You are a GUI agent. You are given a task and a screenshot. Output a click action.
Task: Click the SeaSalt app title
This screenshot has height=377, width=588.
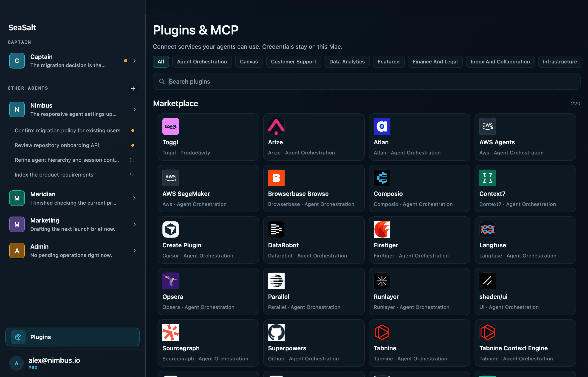22,28
